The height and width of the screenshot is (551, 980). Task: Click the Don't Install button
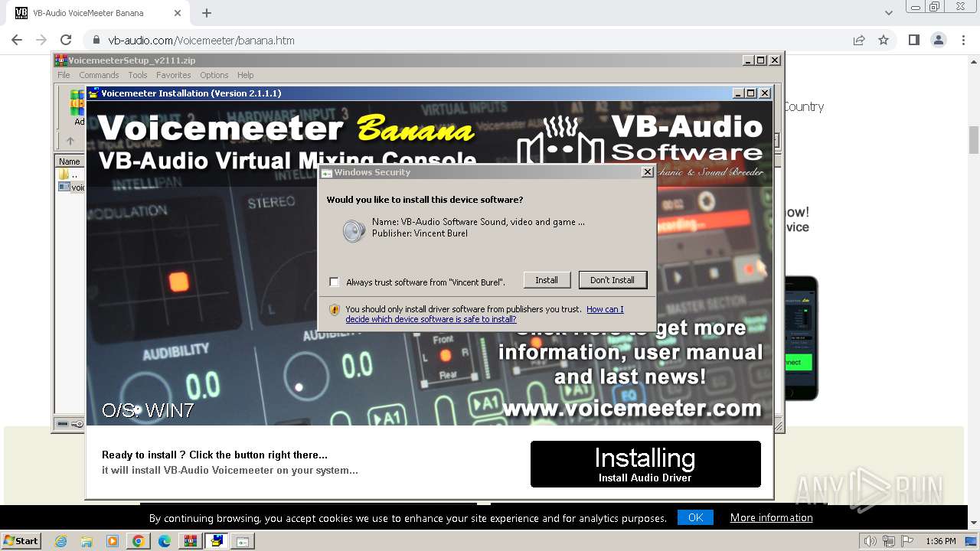point(612,280)
